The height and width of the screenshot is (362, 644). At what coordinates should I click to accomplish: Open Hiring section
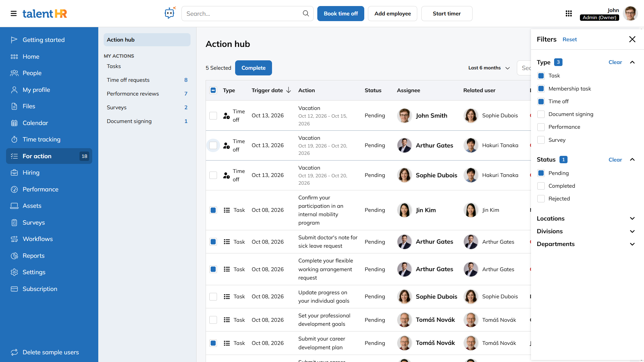(x=49, y=173)
